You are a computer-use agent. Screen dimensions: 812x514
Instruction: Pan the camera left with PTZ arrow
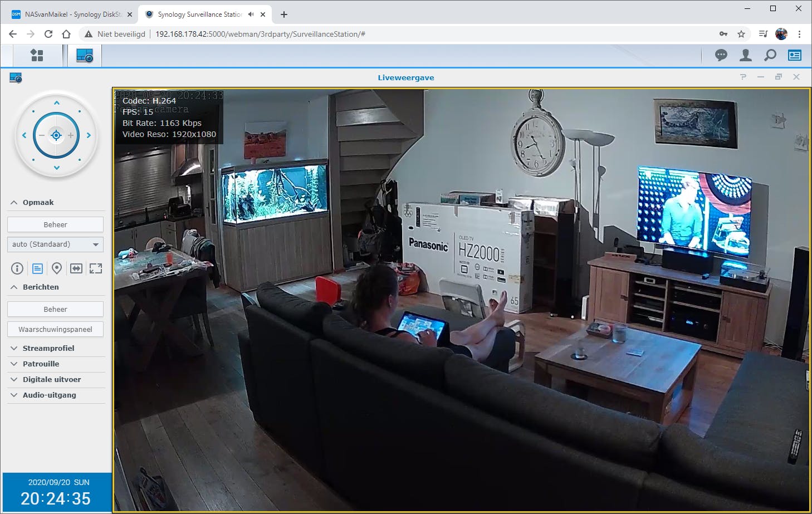pos(24,135)
